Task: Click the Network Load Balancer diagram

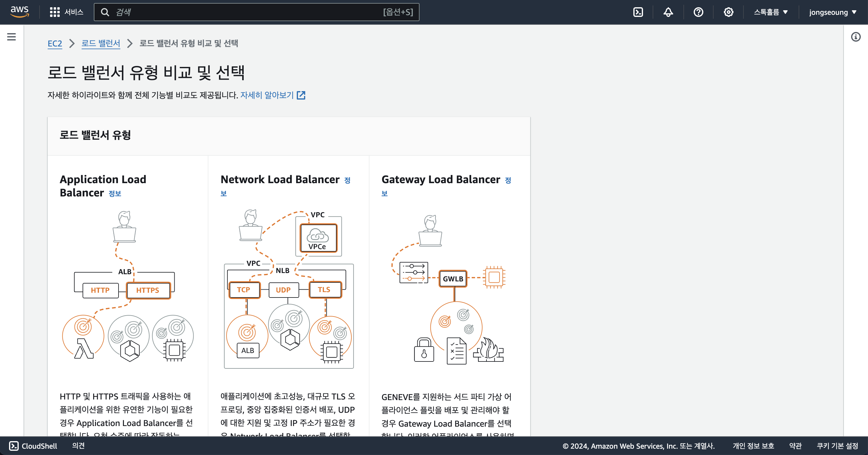Action: tap(289, 289)
